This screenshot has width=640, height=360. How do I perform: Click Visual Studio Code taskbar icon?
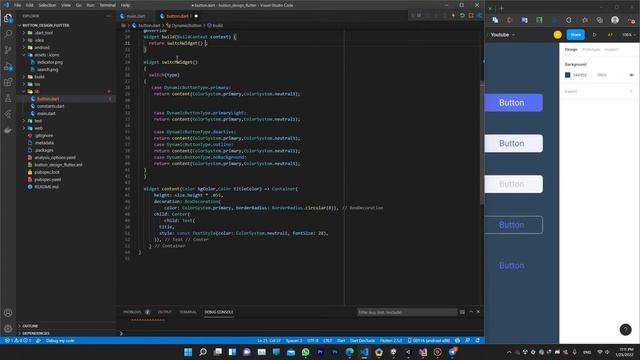(364, 352)
